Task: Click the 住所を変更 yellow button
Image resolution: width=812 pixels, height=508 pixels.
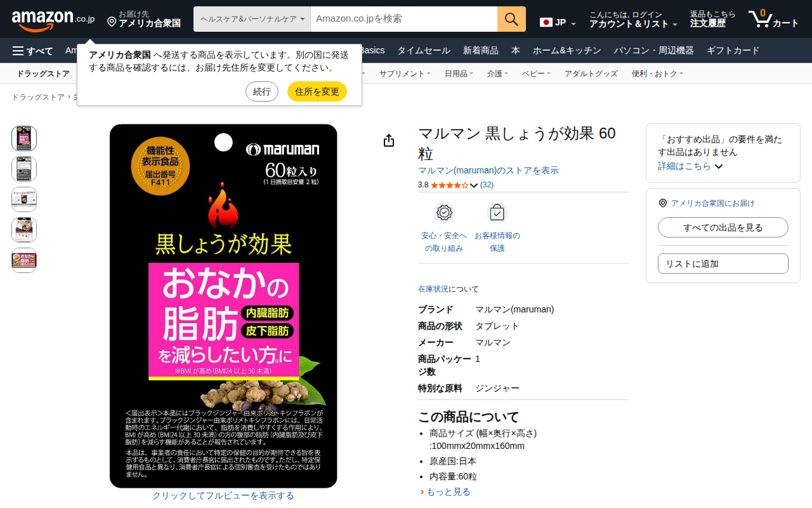Action: pyautogui.click(x=317, y=91)
